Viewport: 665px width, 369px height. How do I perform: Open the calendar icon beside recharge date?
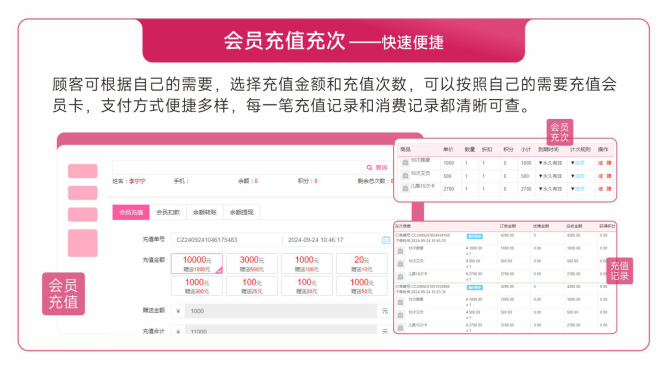386,240
